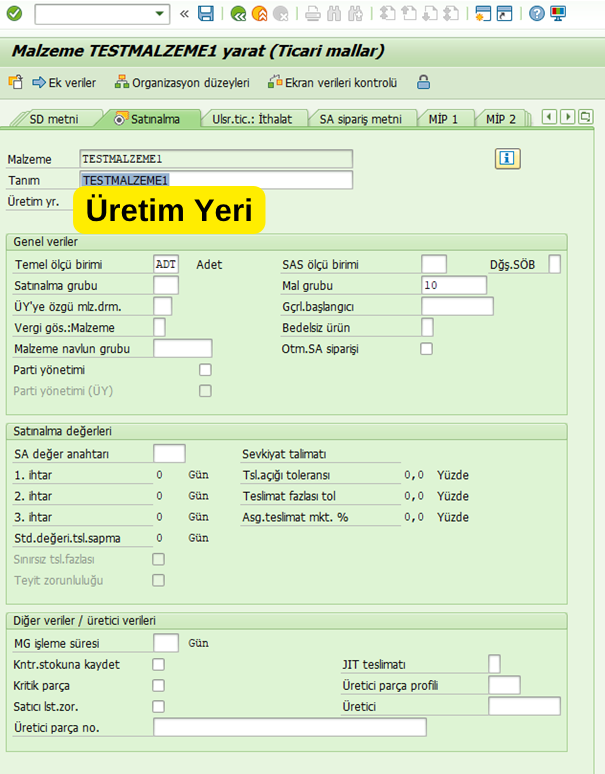Click the green Back arrow icon

pos(238,14)
